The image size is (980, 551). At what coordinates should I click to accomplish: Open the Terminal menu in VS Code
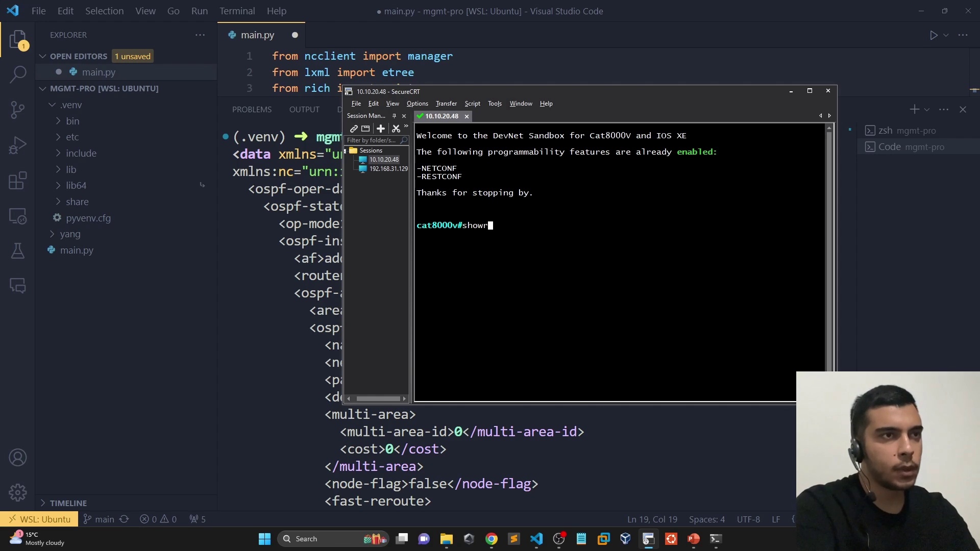237,11
